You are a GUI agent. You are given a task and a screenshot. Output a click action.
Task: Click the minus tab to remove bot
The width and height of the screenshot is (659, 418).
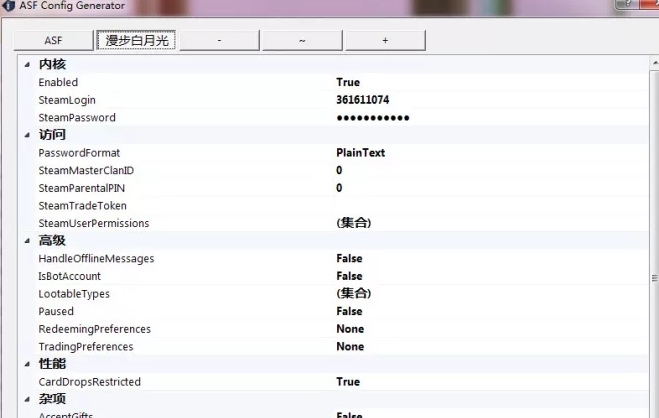click(x=219, y=40)
